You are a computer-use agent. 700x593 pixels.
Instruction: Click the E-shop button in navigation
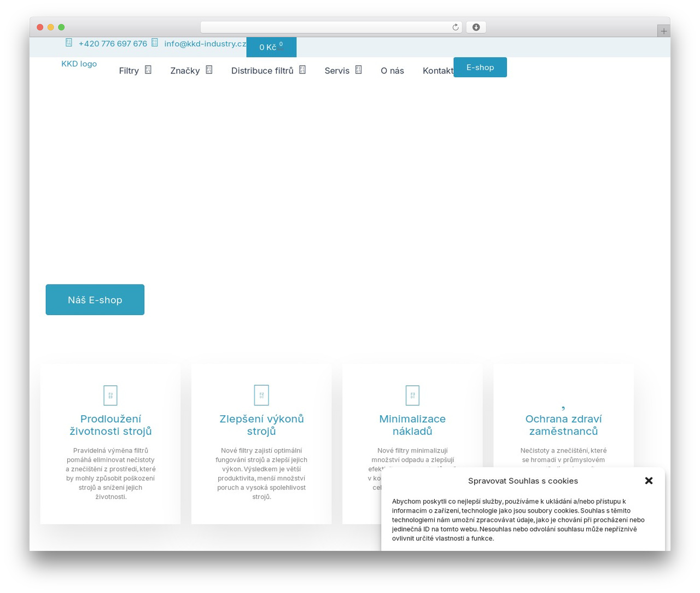(480, 67)
